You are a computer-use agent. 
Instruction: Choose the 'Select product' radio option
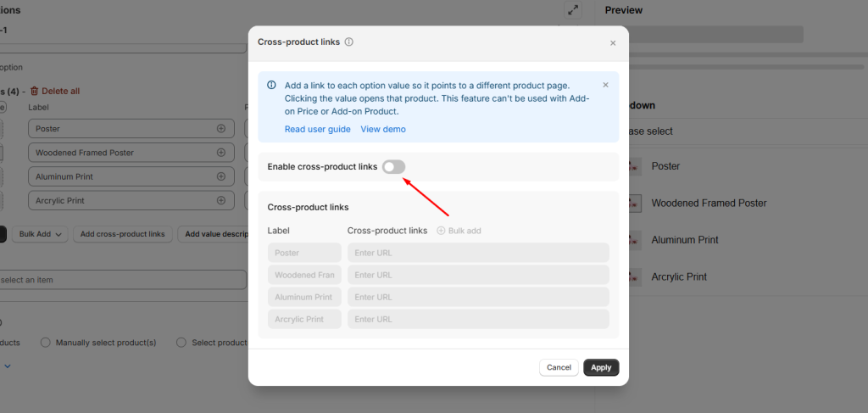pos(181,343)
